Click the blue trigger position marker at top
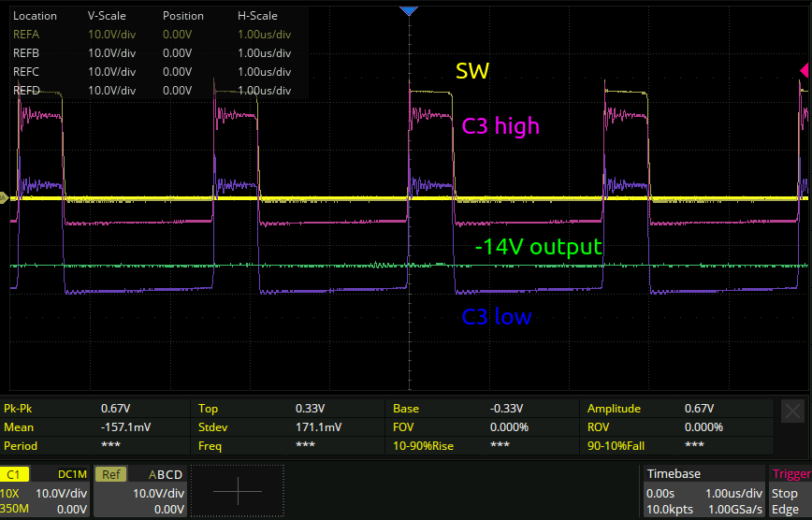 click(407, 9)
